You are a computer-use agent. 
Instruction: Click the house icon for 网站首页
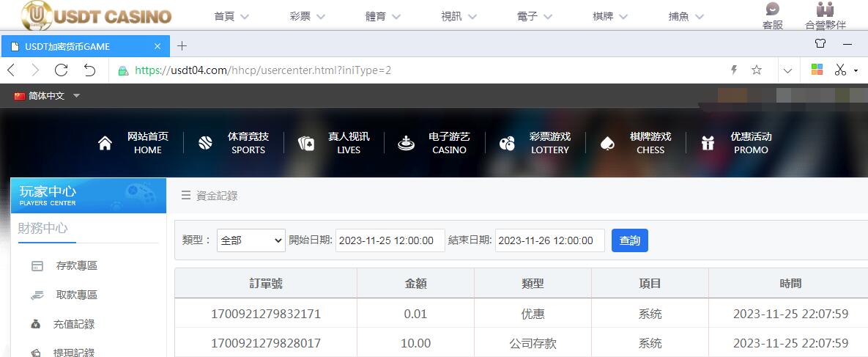pos(105,143)
